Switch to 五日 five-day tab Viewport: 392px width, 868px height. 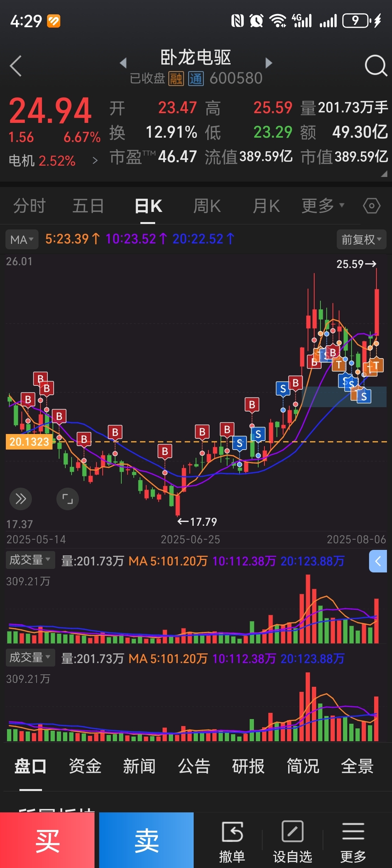coord(88,206)
